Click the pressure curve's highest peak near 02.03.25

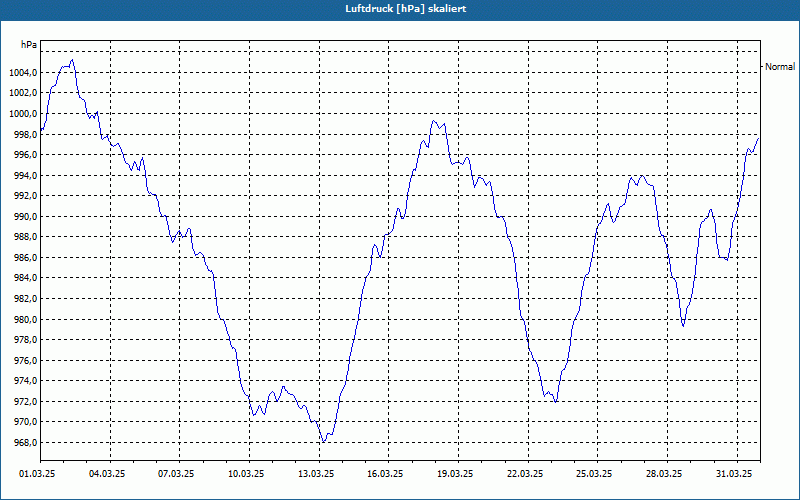(x=72, y=60)
